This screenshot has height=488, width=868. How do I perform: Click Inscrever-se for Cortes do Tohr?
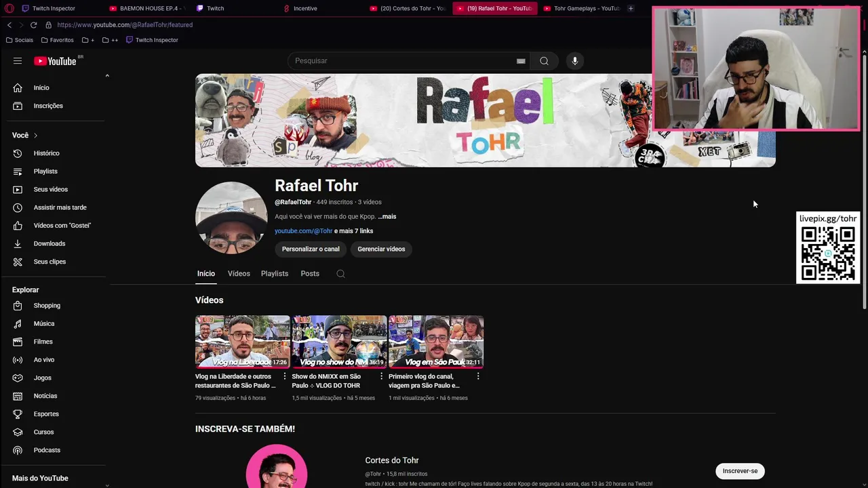click(740, 471)
